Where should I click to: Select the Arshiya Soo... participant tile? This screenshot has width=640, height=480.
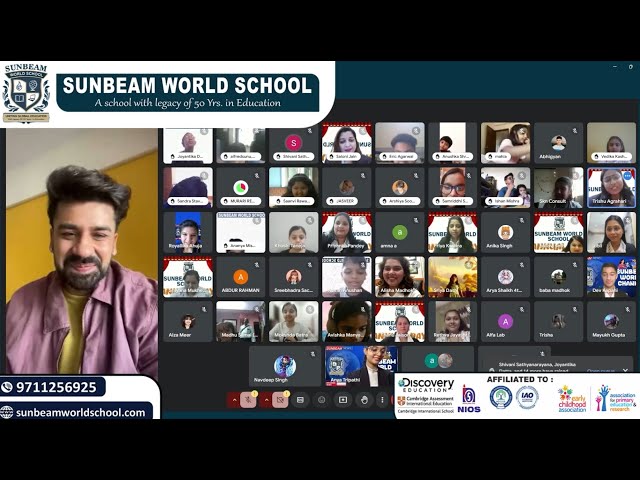(x=400, y=187)
